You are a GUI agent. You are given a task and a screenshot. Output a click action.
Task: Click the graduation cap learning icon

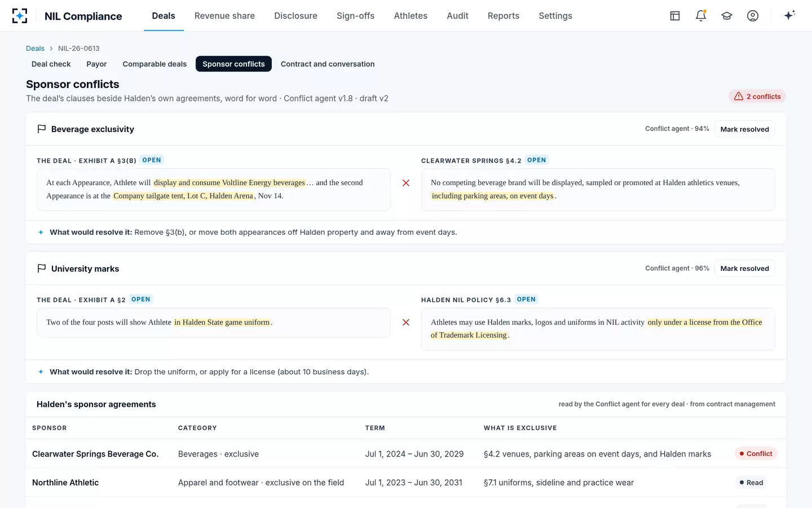coord(727,16)
